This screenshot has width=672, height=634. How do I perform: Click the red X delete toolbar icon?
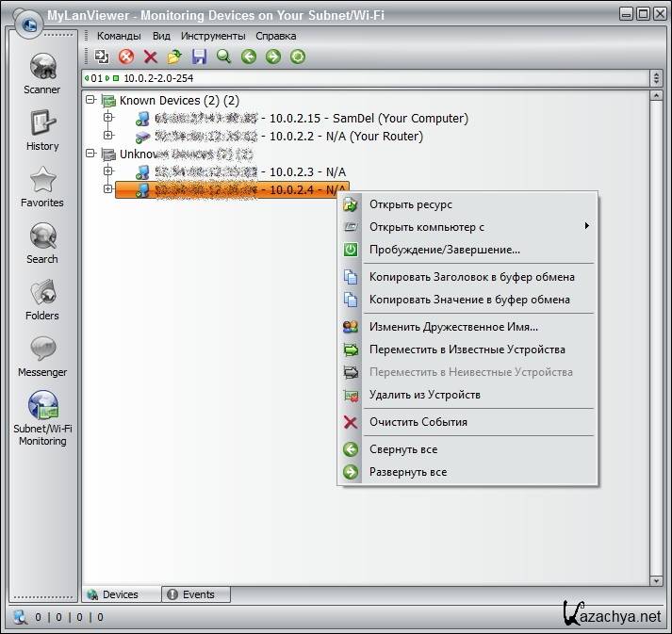150,57
